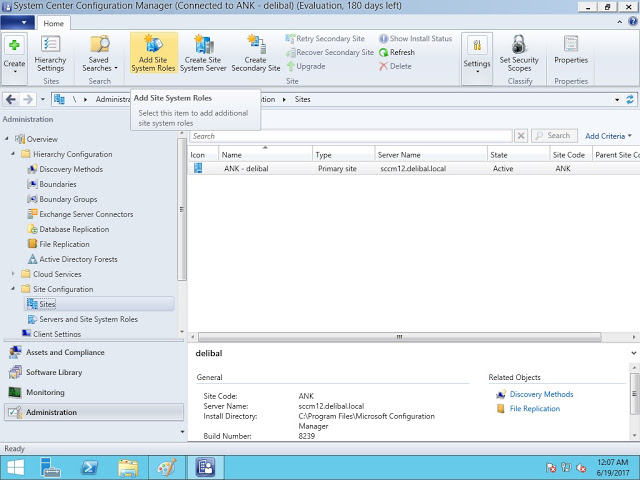Switch to Assets and Compliance workspace
The width and height of the screenshot is (640, 480).
(x=65, y=352)
